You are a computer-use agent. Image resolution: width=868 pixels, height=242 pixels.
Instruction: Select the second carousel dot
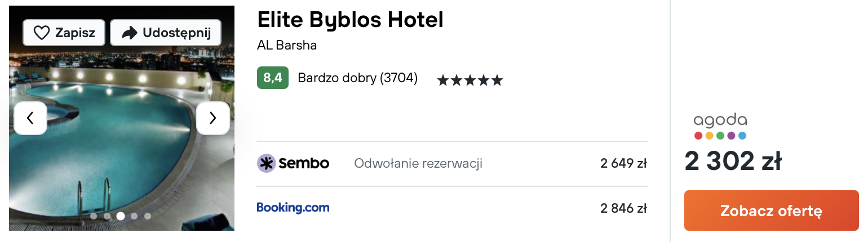coord(107,216)
